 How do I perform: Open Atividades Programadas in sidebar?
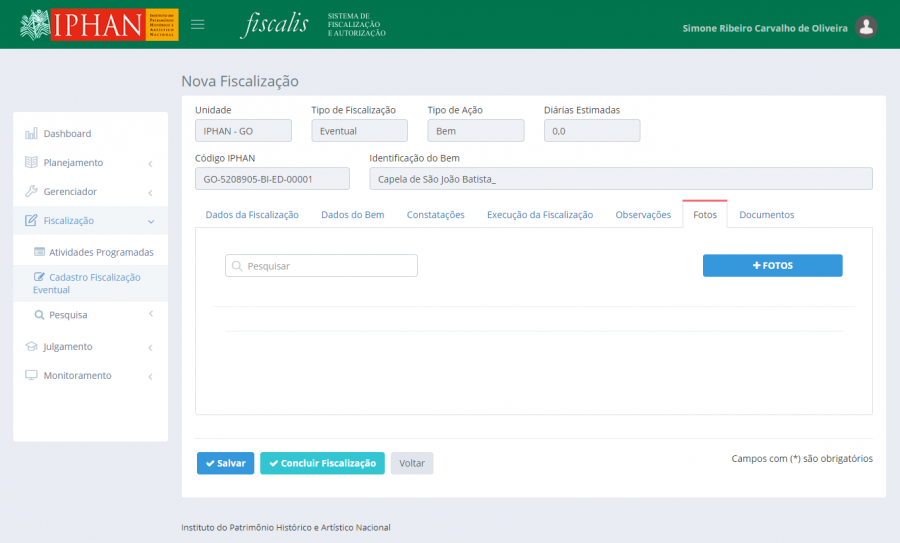coord(101,252)
